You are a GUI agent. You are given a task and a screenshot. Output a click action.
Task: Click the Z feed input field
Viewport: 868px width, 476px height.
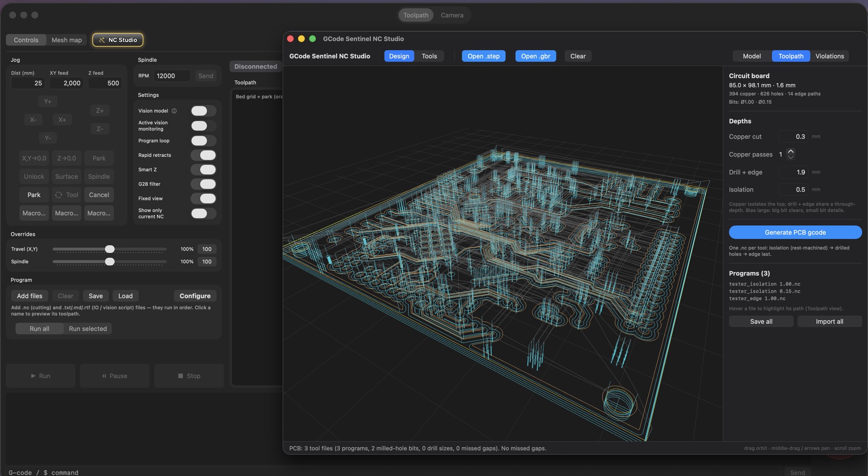pos(105,83)
